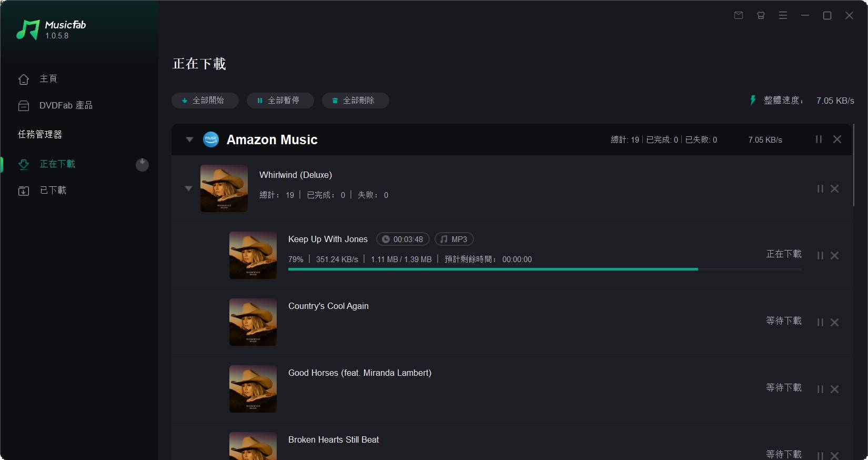The image size is (868, 460).
Task: Remove the Whirlwind (Deluxe) album
Action: 834,188
